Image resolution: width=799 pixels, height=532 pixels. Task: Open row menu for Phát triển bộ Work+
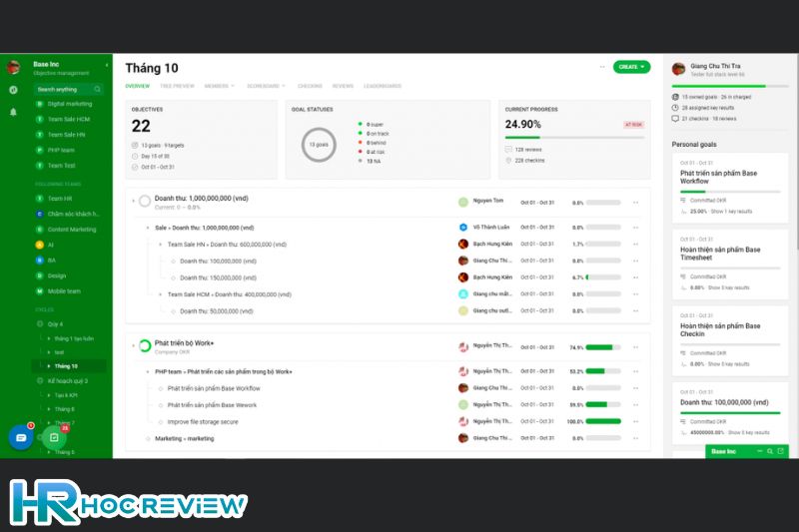635,347
